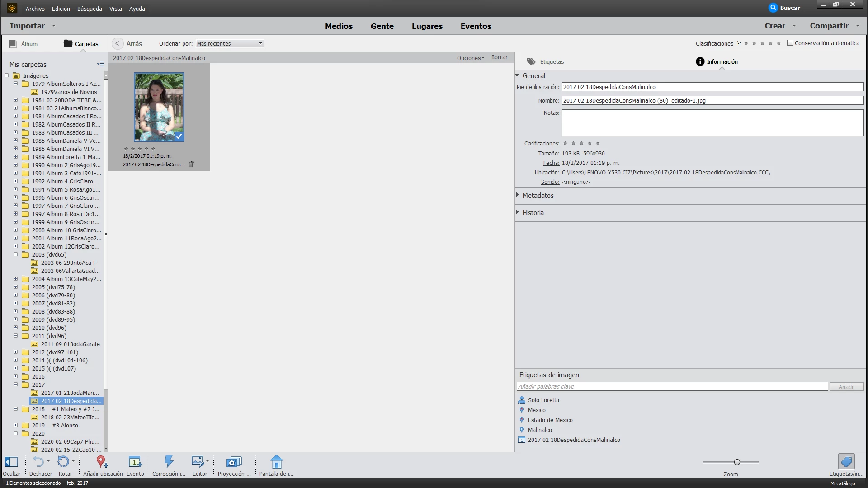This screenshot has width=868, height=488.
Task: Open the Evento creation tool
Action: (135, 462)
